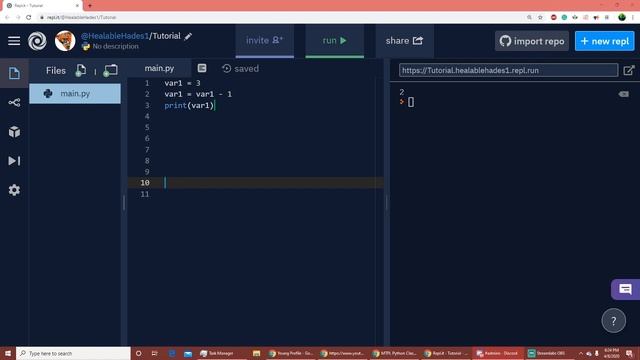The width and height of the screenshot is (640, 360).
Task: Open the packages cube sidebar icon
Action: pos(14,132)
